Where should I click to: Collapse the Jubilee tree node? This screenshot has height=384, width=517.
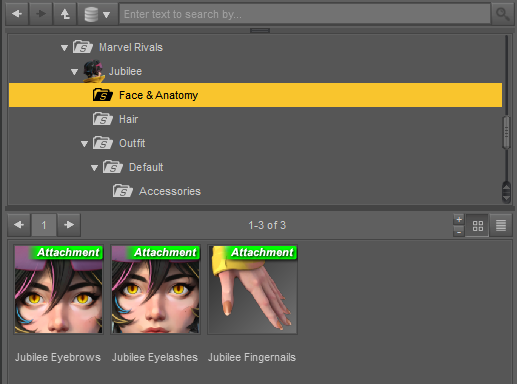tap(74, 72)
